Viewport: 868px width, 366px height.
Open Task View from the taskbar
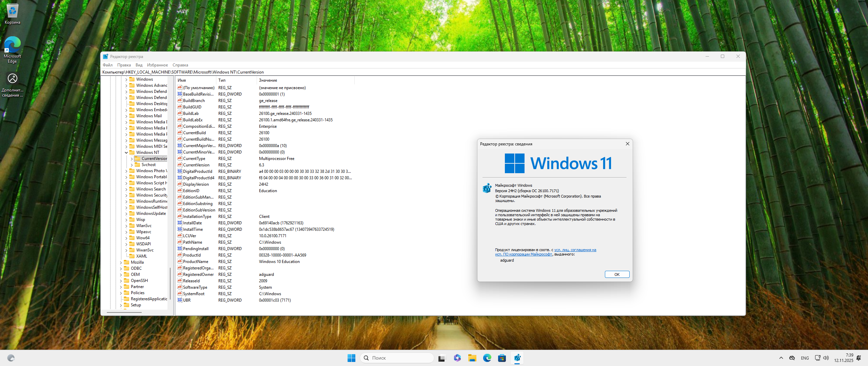pos(441,358)
